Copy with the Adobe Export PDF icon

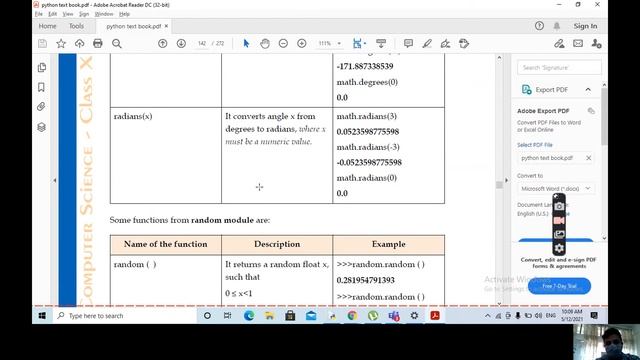[591, 111]
